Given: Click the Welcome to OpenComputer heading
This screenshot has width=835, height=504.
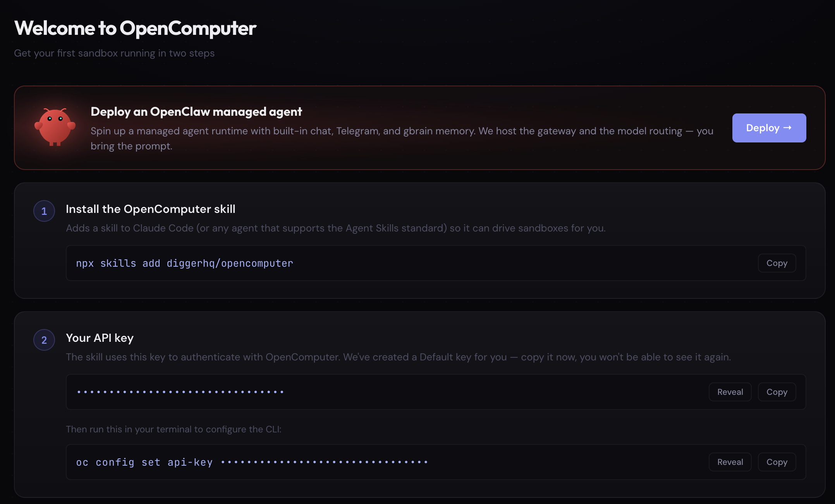Looking at the screenshot, I should [x=135, y=28].
